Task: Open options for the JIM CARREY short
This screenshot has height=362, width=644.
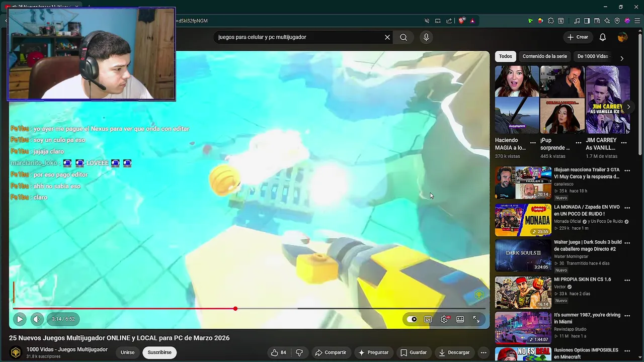Action: 624,143
